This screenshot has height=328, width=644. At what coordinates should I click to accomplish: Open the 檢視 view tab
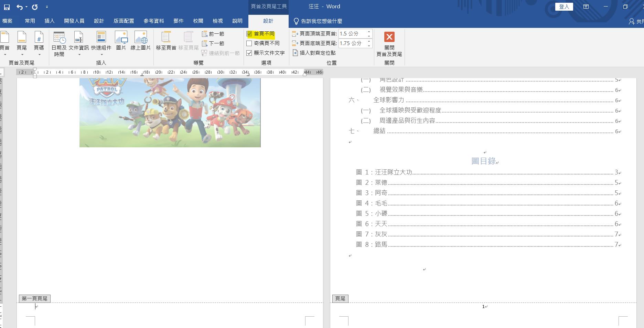tap(218, 21)
